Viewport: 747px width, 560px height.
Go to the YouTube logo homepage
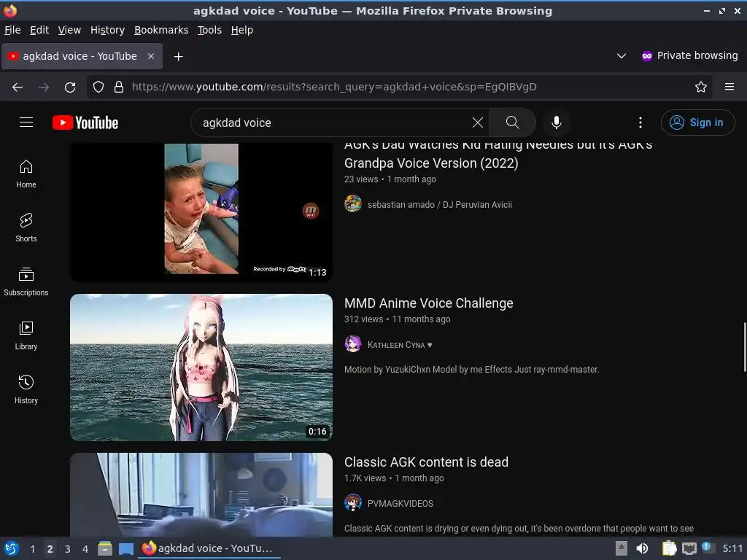coord(85,122)
